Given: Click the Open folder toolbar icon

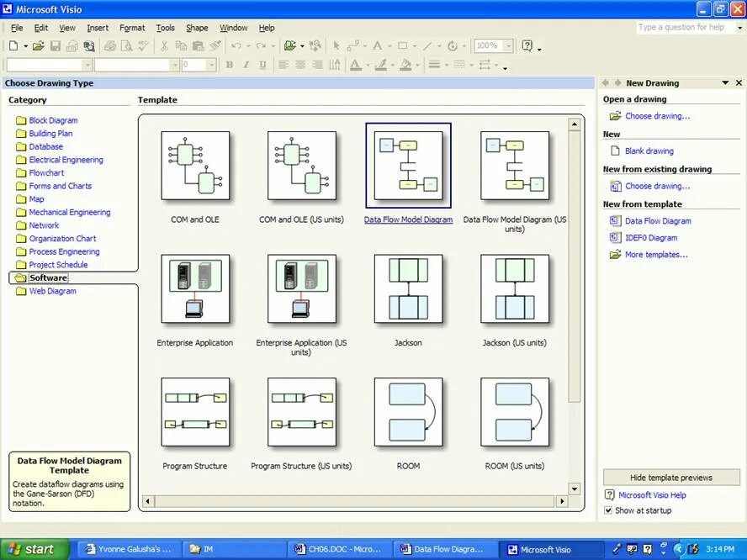Looking at the screenshot, I should (x=38, y=45).
